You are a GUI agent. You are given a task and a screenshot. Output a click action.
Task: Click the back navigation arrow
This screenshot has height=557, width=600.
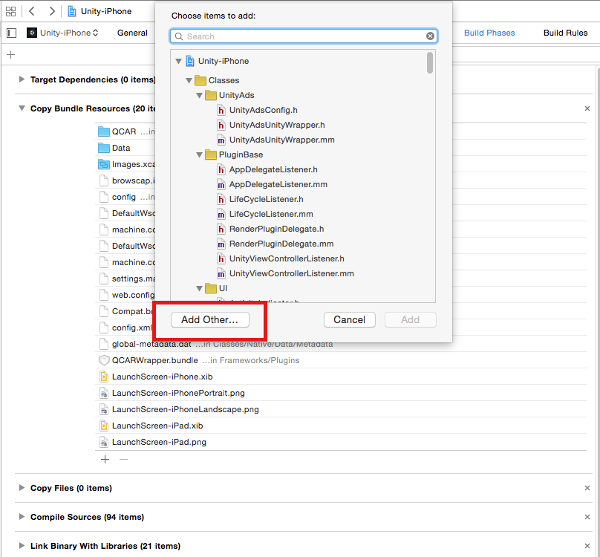tap(31, 11)
